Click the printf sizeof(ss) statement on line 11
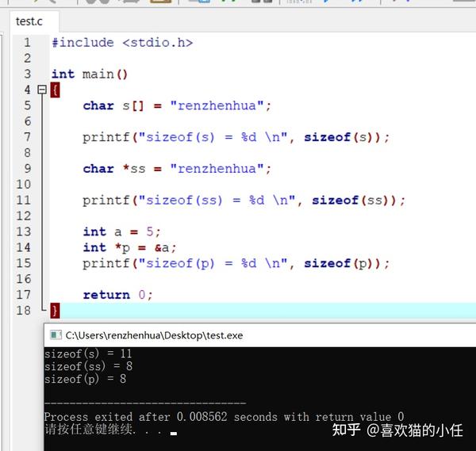Image resolution: width=476 pixels, height=451 pixels. coord(244,201)
